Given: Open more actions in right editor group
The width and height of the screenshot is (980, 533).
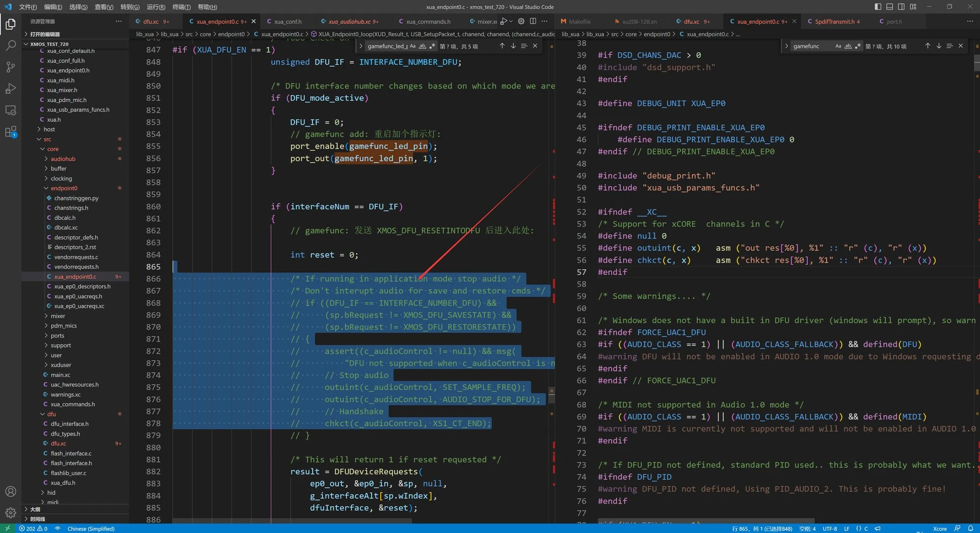Looking at the screenshot, I should [971, 21].
